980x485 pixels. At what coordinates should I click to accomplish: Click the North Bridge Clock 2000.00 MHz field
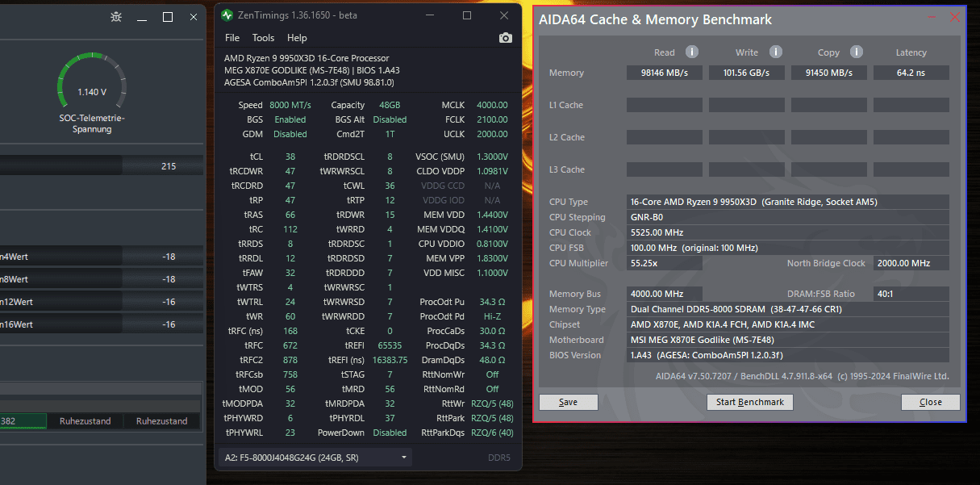pyautogui.click(x=911, y=263)
